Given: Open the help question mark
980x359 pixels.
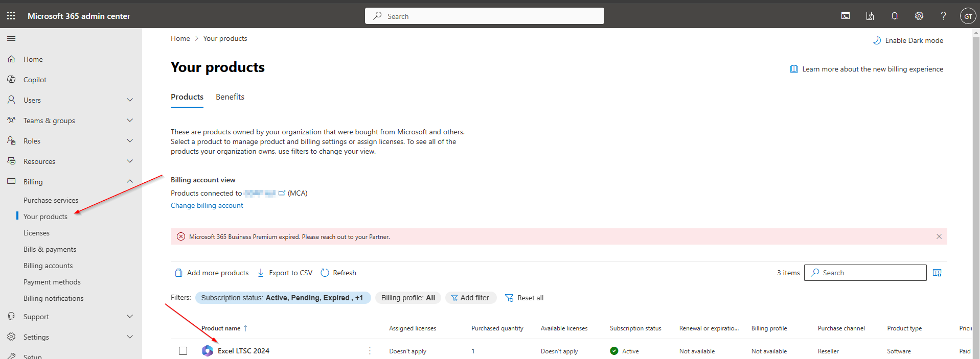Looking at the screenshot, I should coord(944,16).
